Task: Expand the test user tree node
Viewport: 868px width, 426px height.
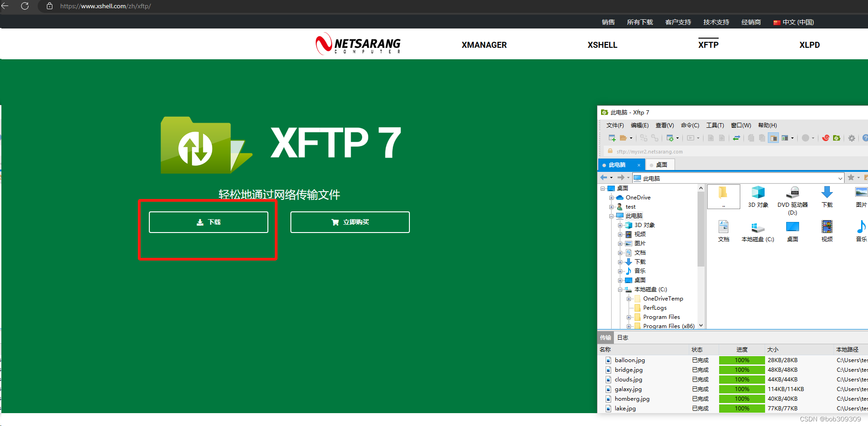Action: pos(612,207)
